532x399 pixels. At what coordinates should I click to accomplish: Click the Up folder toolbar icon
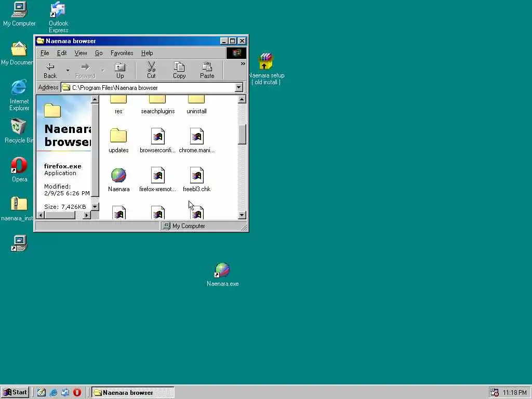[120, 71]
